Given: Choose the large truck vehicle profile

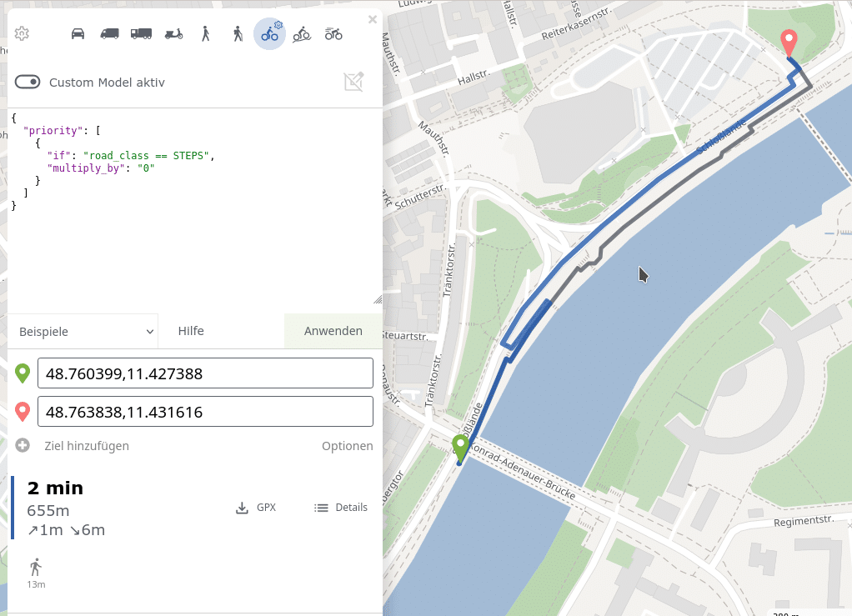Looking at the screenshot, I should point(141,33).
